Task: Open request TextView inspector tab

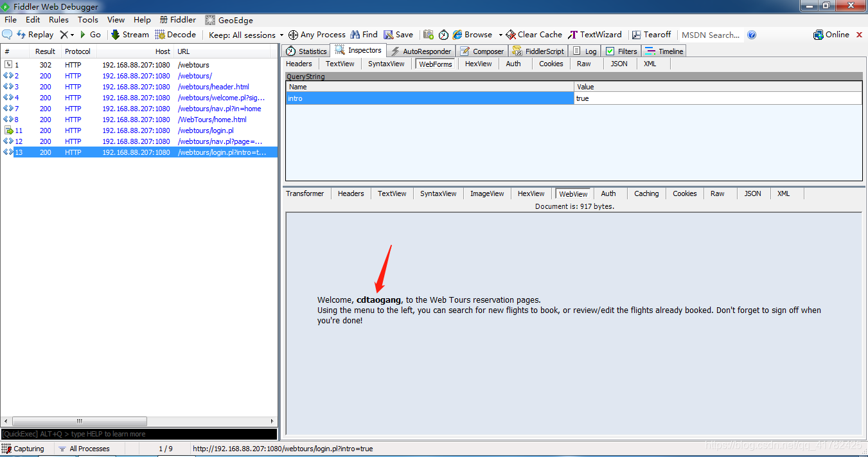Action: click(x=340, y=64)
